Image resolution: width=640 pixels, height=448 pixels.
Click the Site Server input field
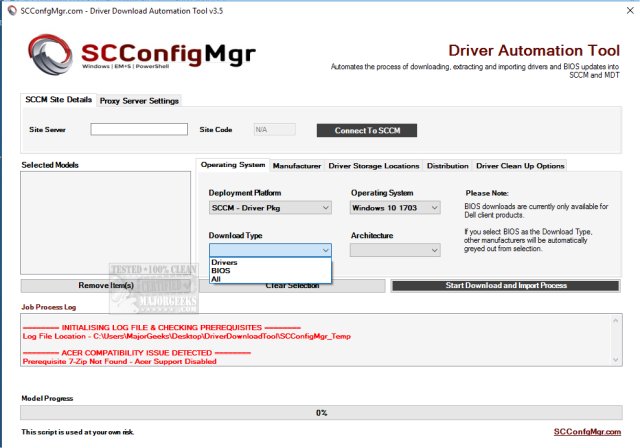[139, 129]
